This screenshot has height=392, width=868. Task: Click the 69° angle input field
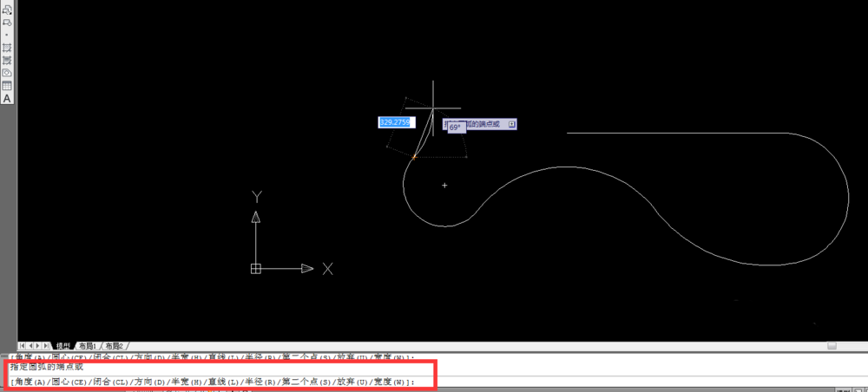(455, 127)
